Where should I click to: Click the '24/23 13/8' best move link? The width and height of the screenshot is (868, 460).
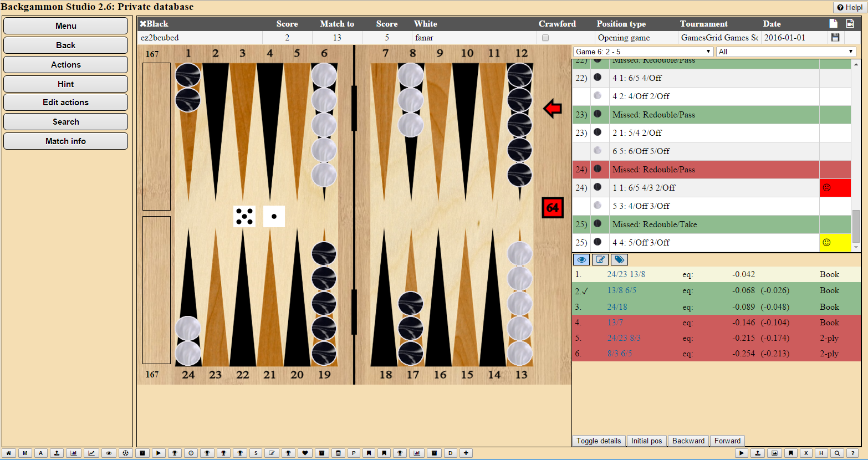[626, 274]
